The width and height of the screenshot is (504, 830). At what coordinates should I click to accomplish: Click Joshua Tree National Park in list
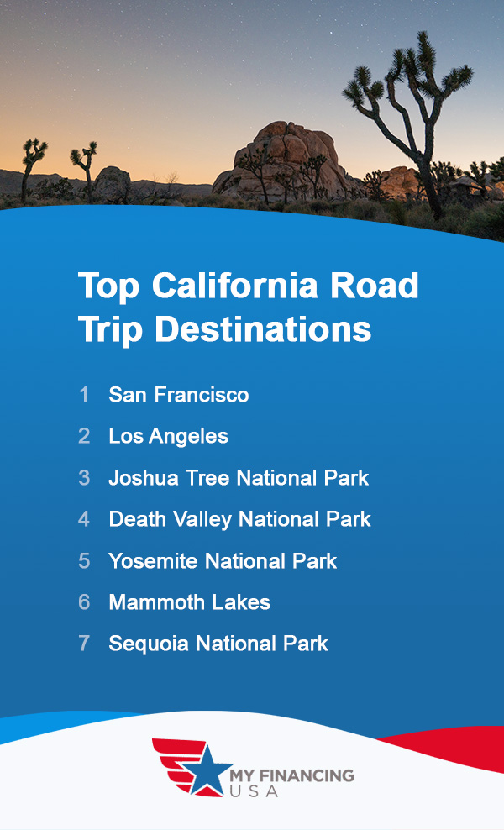[x=239, y=478]
